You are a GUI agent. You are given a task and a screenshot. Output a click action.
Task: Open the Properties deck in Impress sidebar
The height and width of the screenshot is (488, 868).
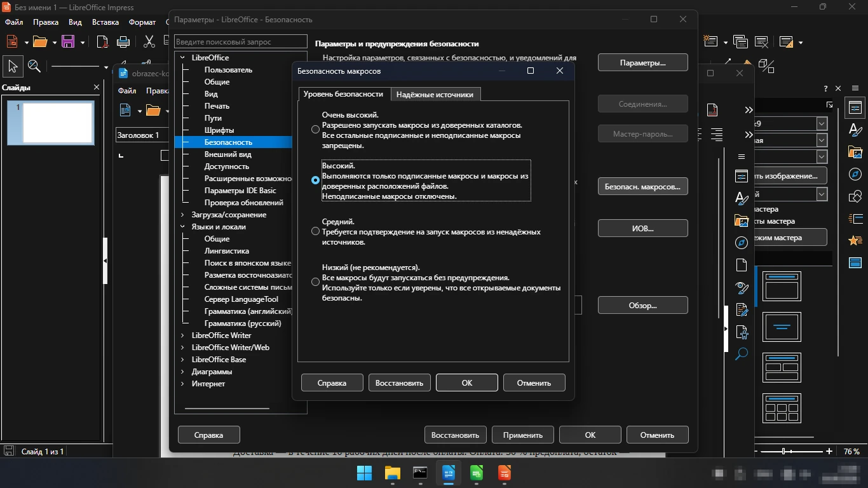855,108
